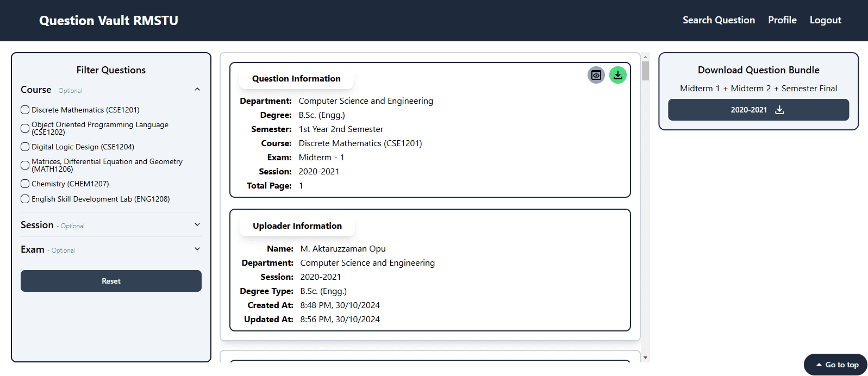Select Digital Logic Design (CSE1204) checkbox
868x376 pixels.
(x=25, y=147)
